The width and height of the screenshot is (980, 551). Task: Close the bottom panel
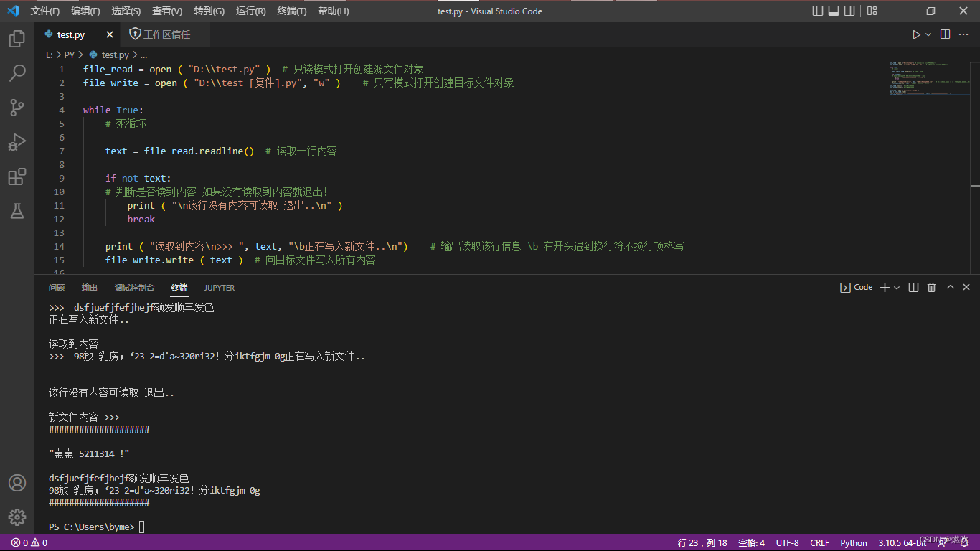[966, 287]
